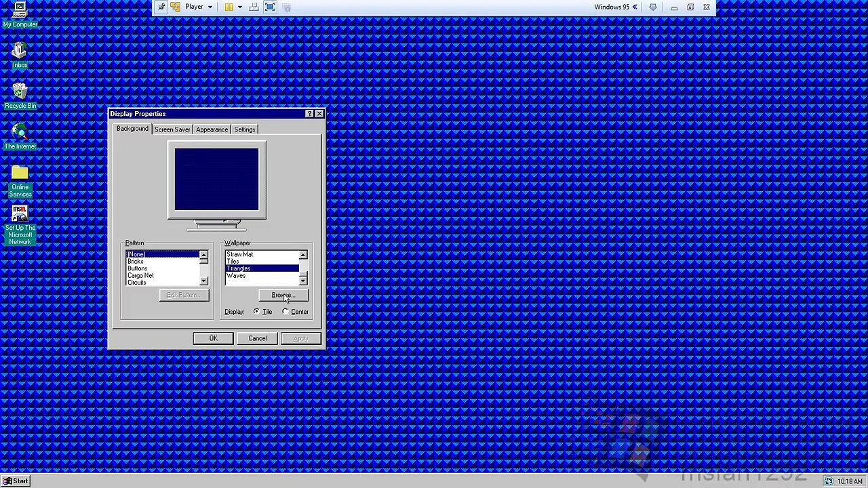Open the Start menu
Screen dimensions: 868x488
click(16, 481)
